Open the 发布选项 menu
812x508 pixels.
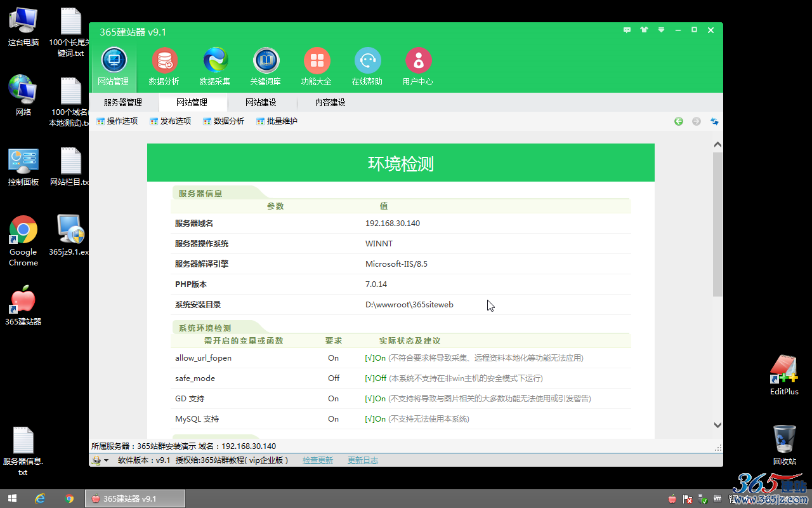tap(171, 121)
